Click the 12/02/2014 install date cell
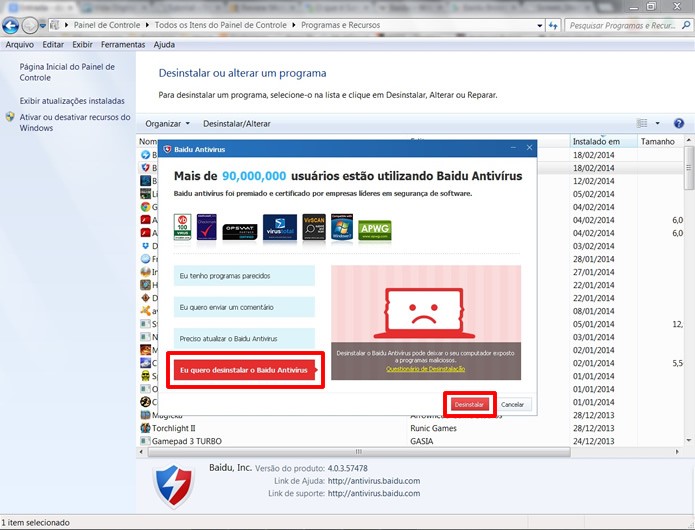The height and width of the screenshot is (530, 695). [x=593, y=181]
